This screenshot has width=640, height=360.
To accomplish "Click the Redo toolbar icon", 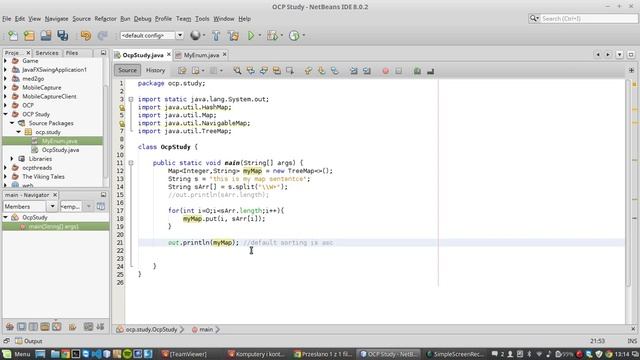I will point(102,36).
